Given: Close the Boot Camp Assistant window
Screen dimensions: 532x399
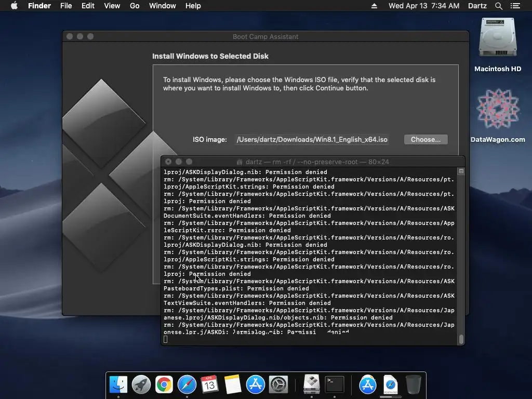Looking at the screenshot, I should coord(70,36).
